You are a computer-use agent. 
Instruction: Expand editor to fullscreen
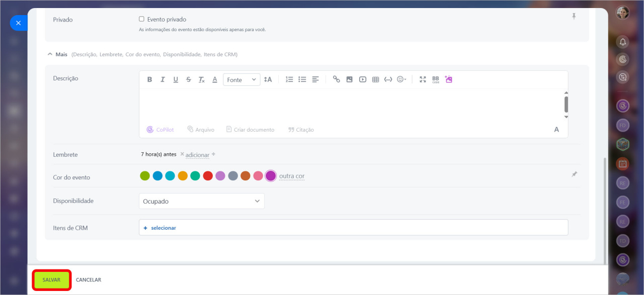[x=423, y=79]
